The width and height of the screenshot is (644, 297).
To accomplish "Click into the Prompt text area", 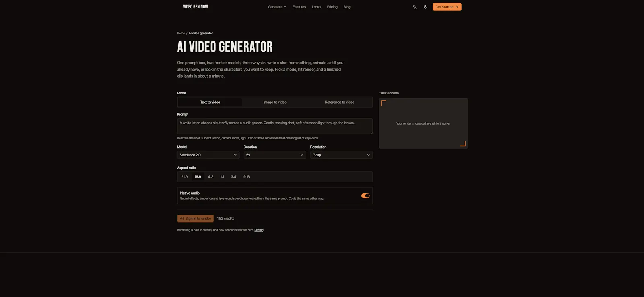I will (275, 126).
